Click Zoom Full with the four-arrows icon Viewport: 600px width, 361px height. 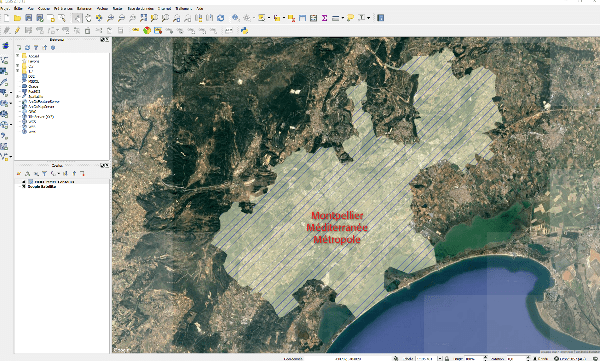(x=143, y=18)
